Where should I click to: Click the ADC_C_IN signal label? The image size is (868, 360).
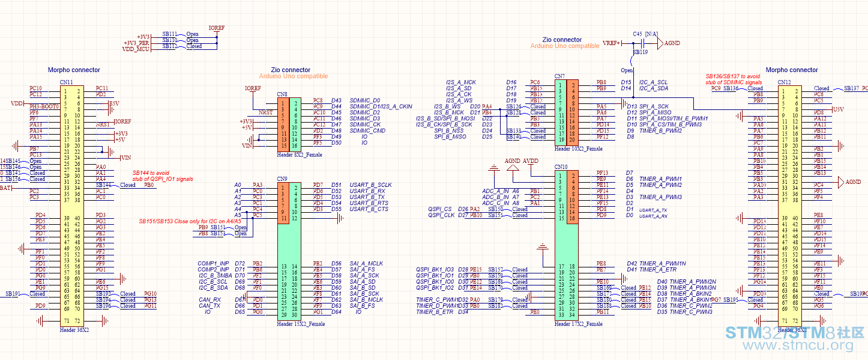(496, 203)
